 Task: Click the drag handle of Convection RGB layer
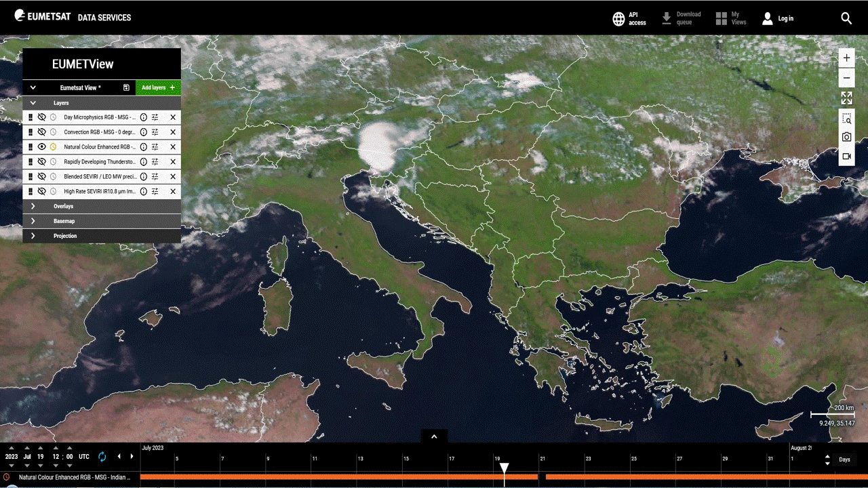(31, 132)
